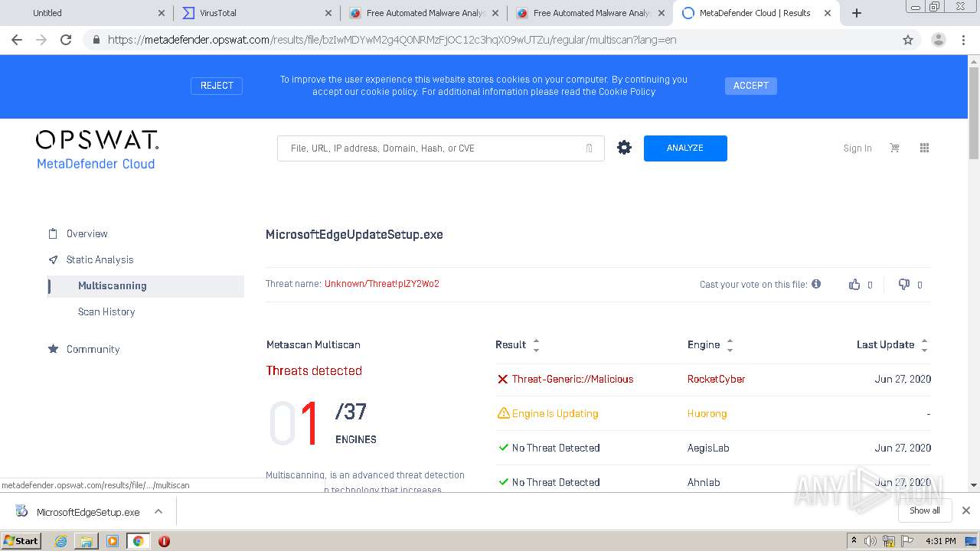Open the apps grid icon
Viewport: 980px width, 551px height.
pyautogui.click(x=924, y=148)
